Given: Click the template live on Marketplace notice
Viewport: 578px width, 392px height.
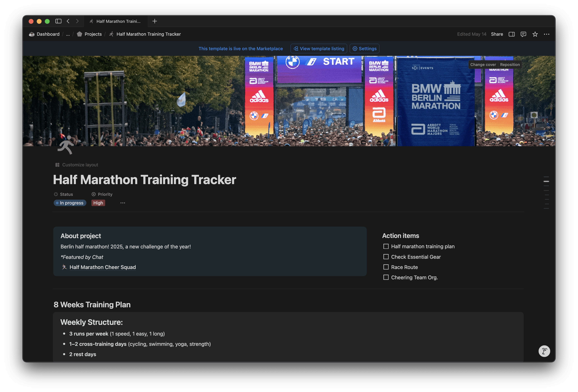Looking at the screenshot, I should [241, 48].
